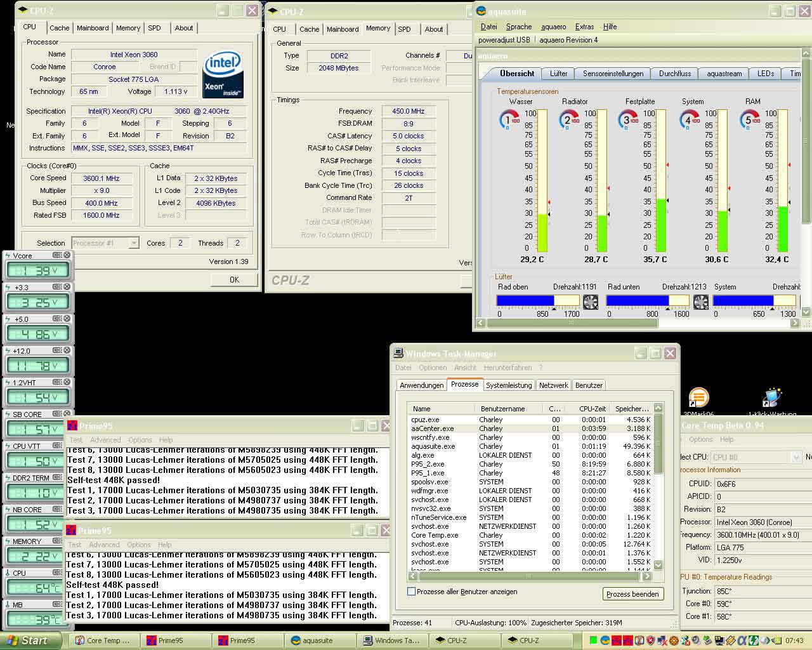Click OK in CPU-Z processor window
812x650 pixels.
(x=234, y=279)
